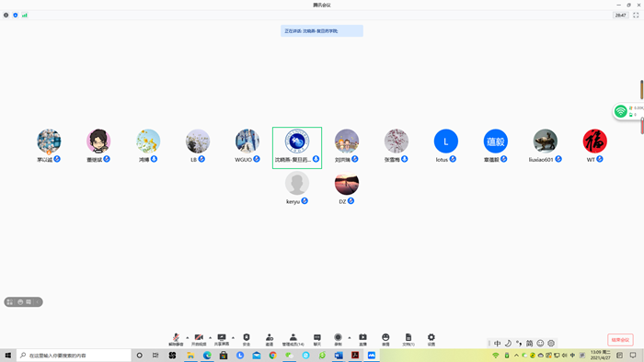Open the Security shield option

tap(247, 339)
